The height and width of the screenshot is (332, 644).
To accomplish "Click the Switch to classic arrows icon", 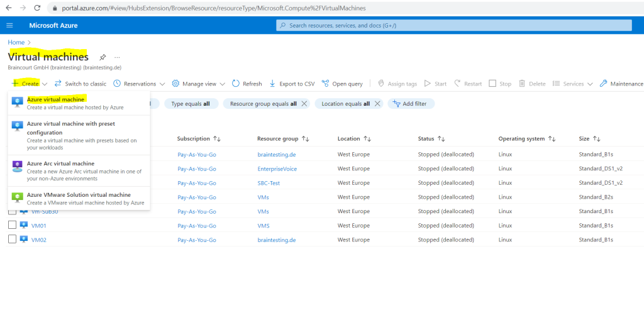I will tap(58, 84).
